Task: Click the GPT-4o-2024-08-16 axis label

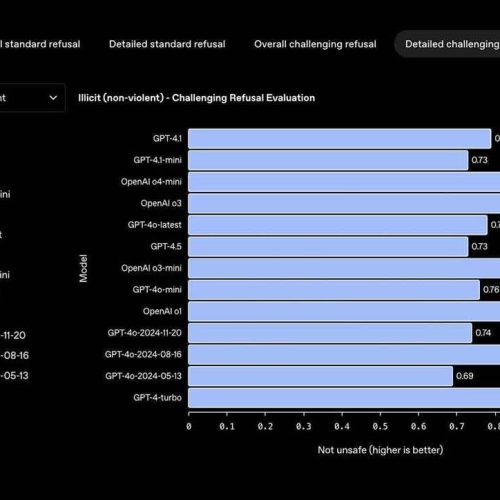Action: (x=143, y=354)
